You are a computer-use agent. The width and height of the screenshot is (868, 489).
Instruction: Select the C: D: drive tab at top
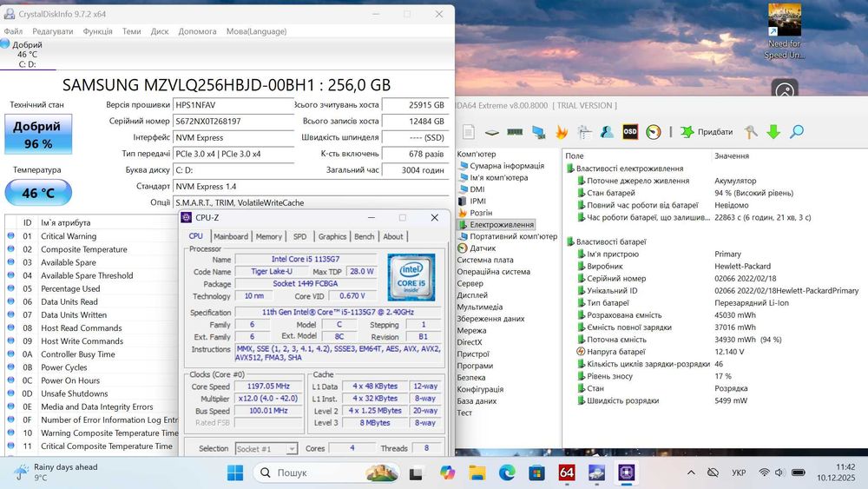[28, 54]
